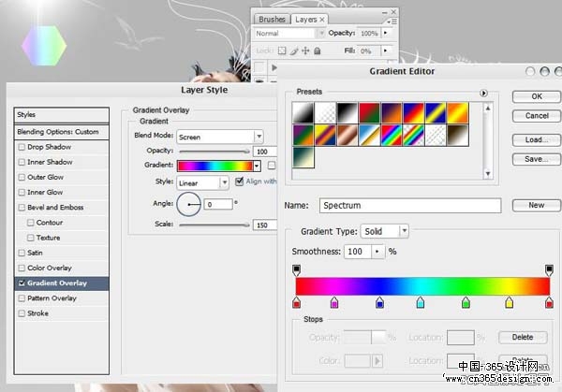Click the lock all padlock icon

click(318, 51)
